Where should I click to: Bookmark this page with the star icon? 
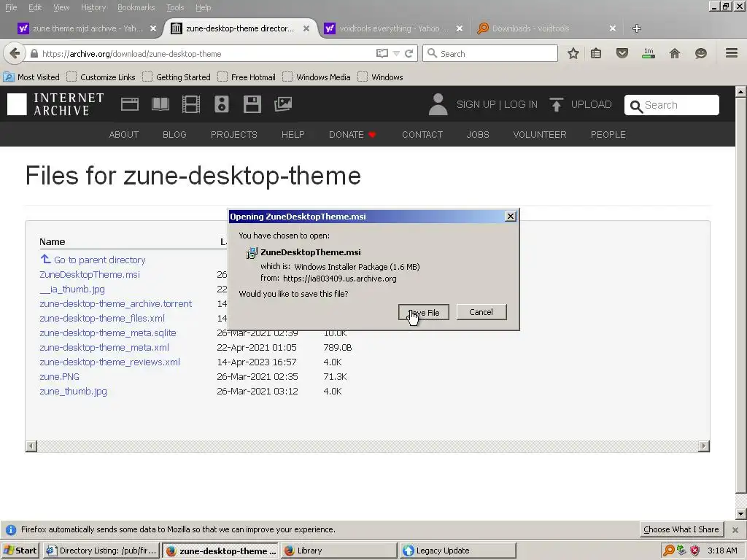pos(573,53)
